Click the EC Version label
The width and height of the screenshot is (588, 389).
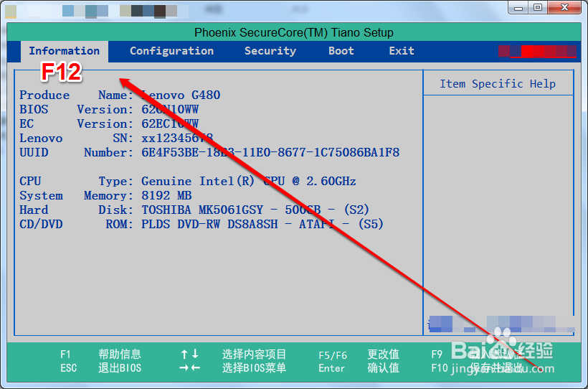[76, 123]
